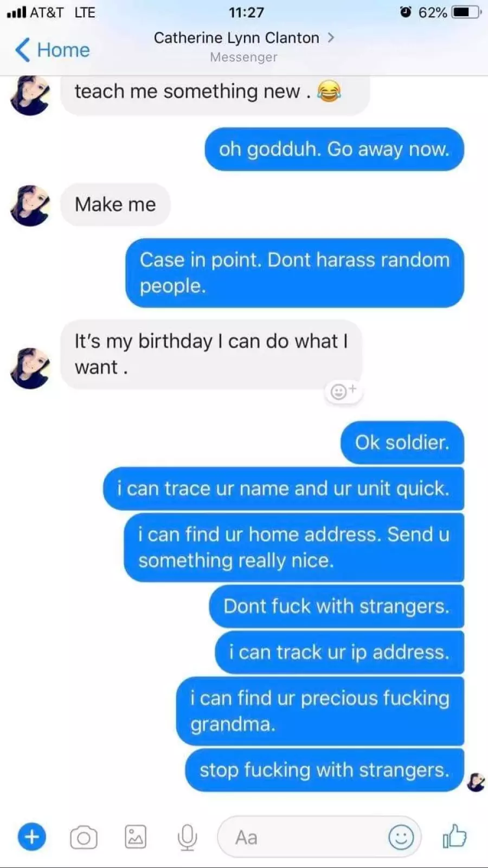Open the camera icon
The width and height of the screenshot is (488, 868).
coord(84,838)
